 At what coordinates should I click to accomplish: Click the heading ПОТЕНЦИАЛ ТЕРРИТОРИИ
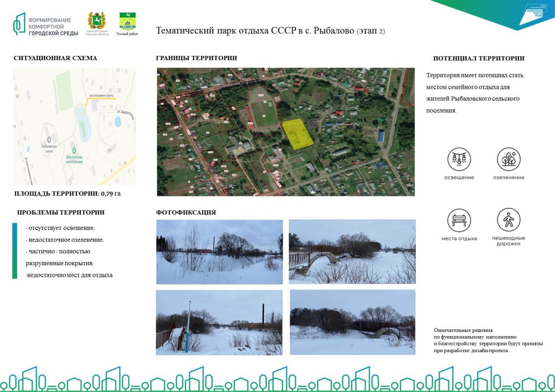479,58
